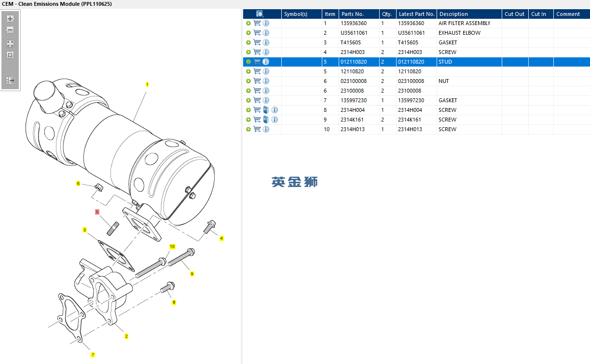Select callout 4 next to the screw
The height and width of the screenshot is (364, 590).
pyautogui.click(x=222, y=238)
